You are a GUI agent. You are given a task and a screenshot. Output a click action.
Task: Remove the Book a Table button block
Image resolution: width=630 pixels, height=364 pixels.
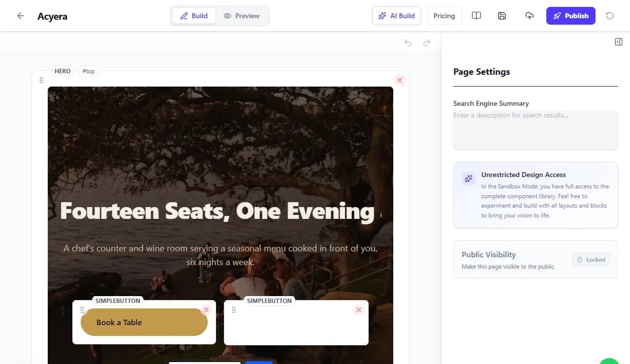pyautogui.click(x=206, y=309)
